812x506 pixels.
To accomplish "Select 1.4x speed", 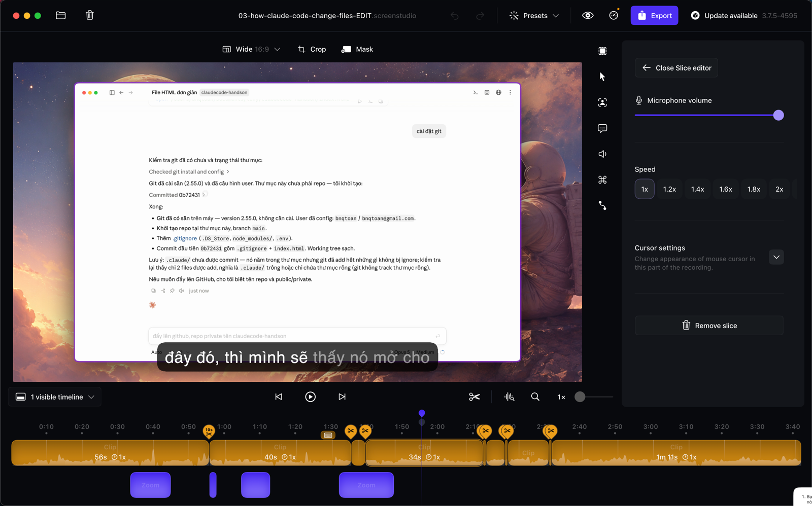I will coord(697,189).
